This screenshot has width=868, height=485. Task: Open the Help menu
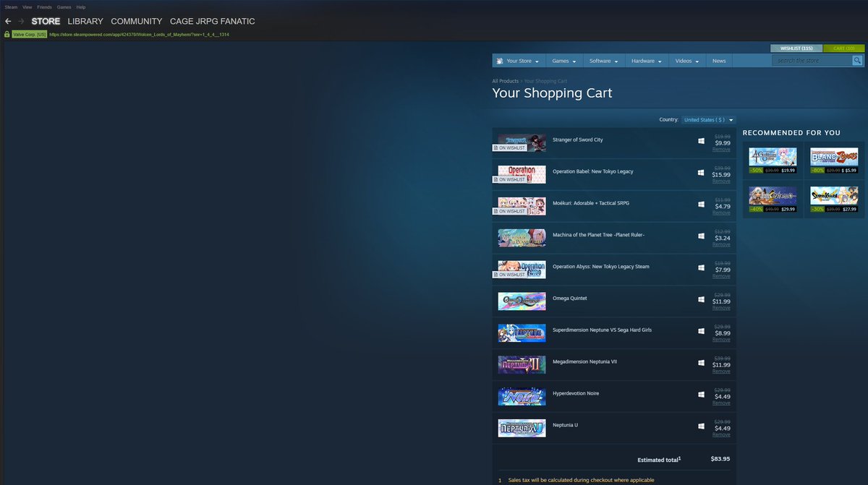click(x=81, y=7)
